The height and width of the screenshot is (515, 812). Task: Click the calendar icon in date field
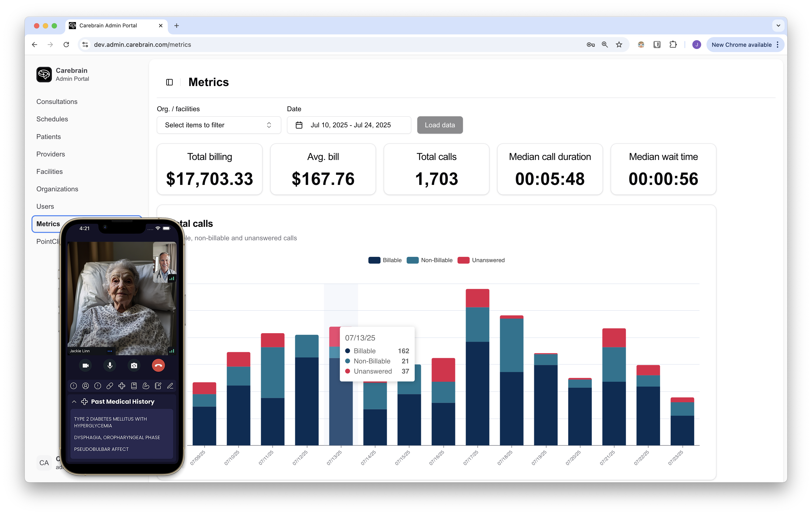tap(299, 125)
